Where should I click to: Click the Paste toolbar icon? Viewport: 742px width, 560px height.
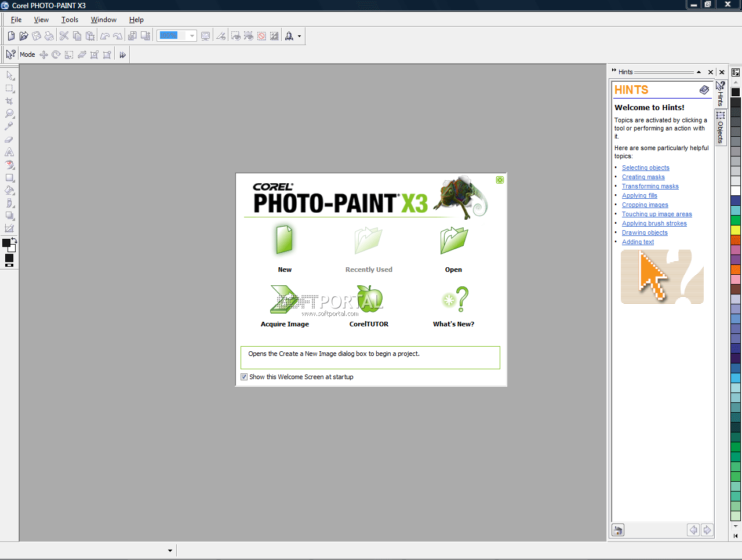[90, 36]
